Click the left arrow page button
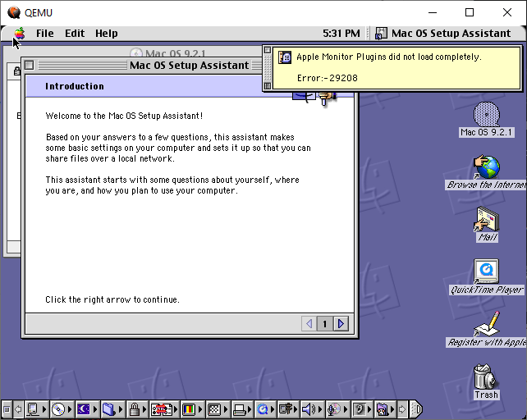527x420 pixels. 309,324
